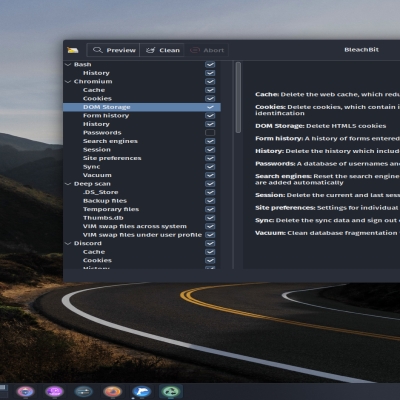This screenshot has height=400, width=400.
Task: Select the Chromium tree row label
Action: pos(93,81)
